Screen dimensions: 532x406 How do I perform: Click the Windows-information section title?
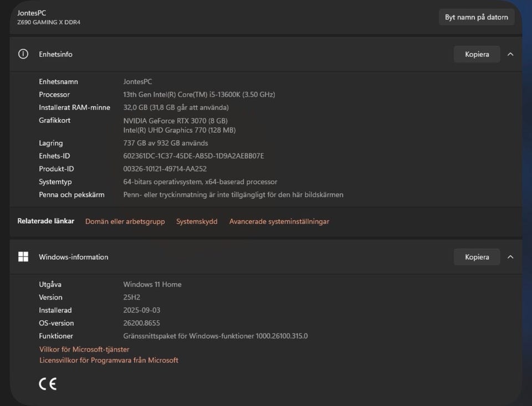[74, 257]
